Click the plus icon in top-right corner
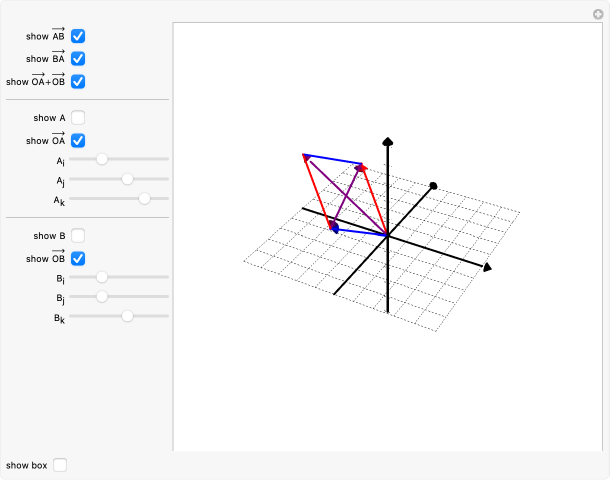Screen dimensions: 610x481 click(598, 14)
